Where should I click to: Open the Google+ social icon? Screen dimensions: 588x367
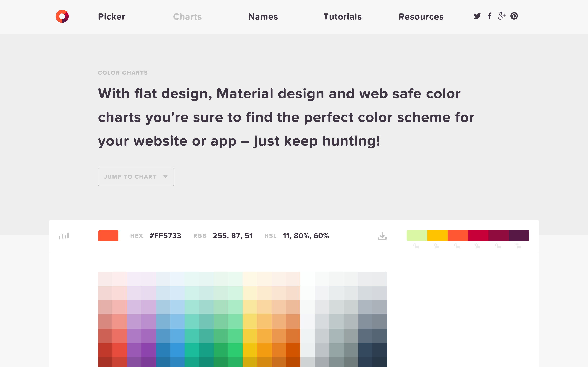tap(502, 16)
